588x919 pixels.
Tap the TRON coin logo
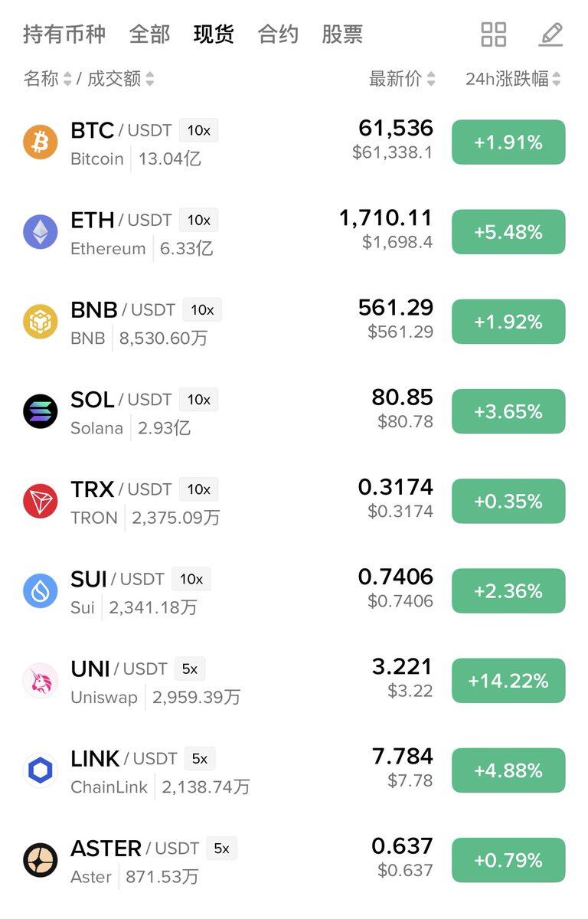[41, 501]
